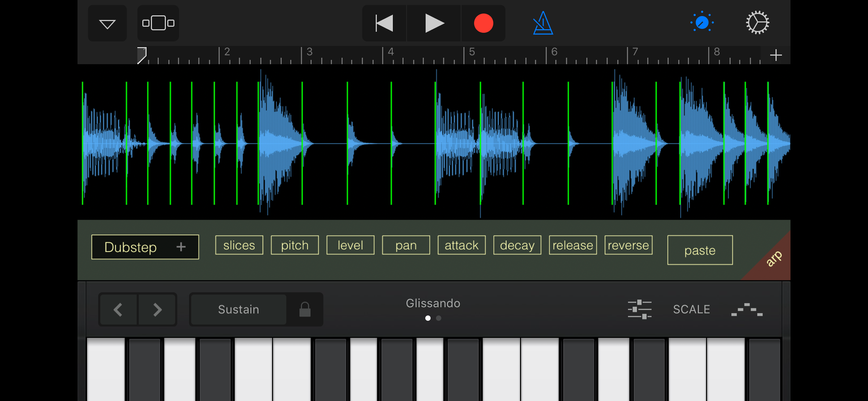Switch to tracks view icon
This screenshot has height=401, width=868.
158,23
